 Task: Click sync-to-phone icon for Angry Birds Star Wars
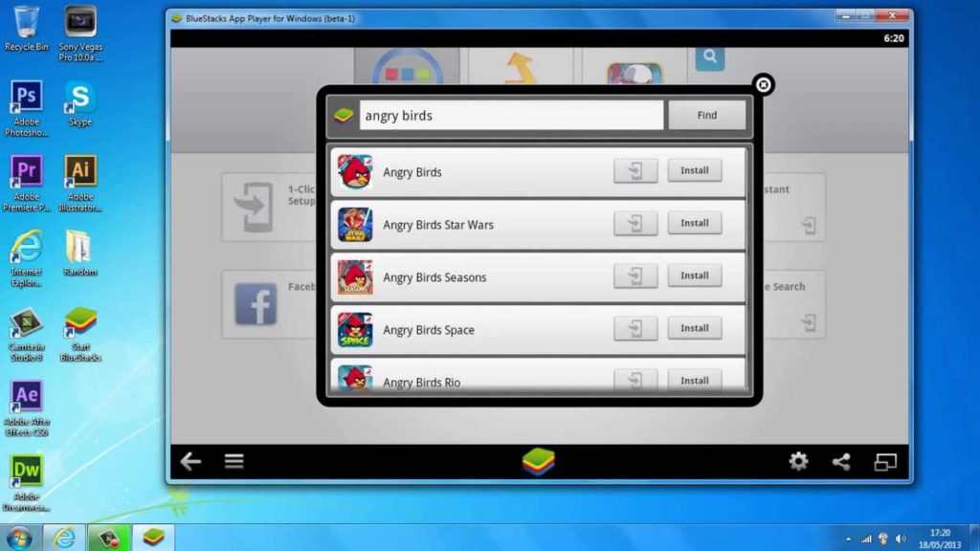[x=635, y=223]
